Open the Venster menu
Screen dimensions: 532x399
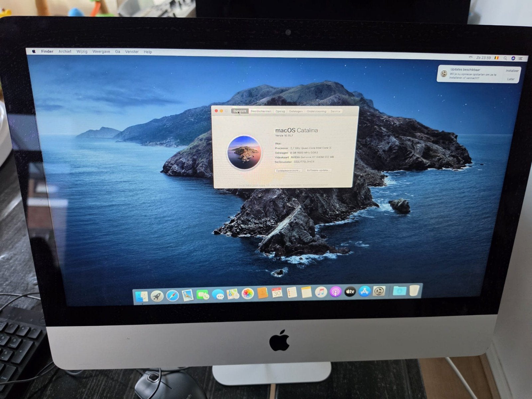(132, 52)
